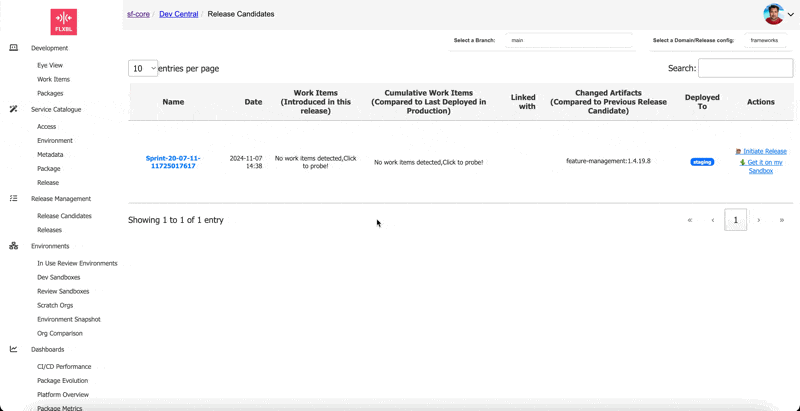Click the Release Management list icon
Image resolution: width=800 pixels, height=411 pixels.
tap(14, 198)
